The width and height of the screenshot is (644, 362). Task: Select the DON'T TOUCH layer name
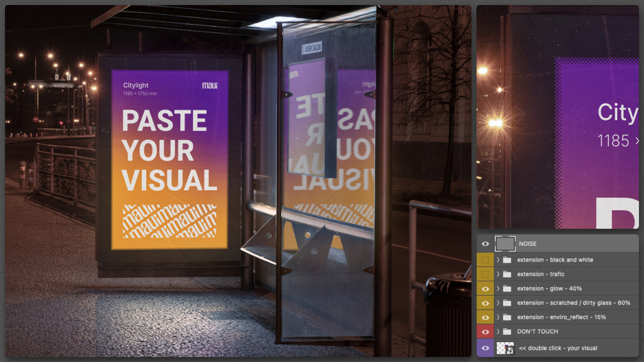pyautogui.click(x=537, y=332)
